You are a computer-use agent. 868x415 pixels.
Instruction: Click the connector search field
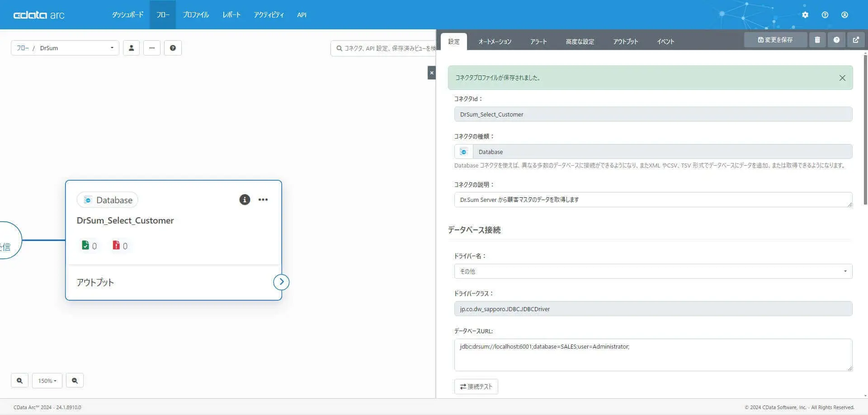(383, 48)
